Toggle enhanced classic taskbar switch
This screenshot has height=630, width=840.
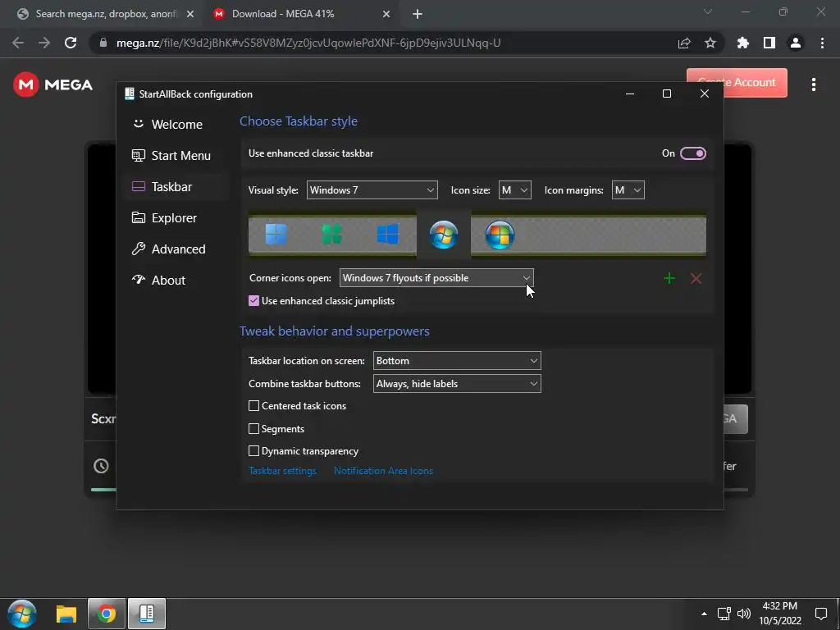click(x=692, y=153)
